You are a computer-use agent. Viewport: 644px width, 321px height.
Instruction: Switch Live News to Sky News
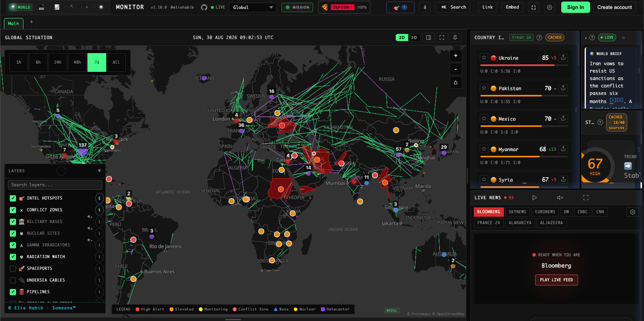point(518,212)
